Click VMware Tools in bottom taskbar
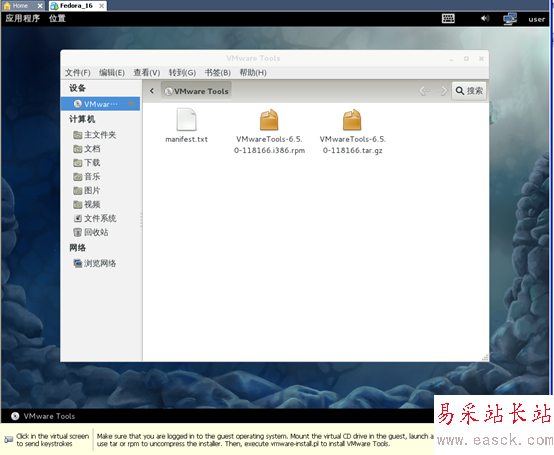Screen dimensions: 554x455 43,416
